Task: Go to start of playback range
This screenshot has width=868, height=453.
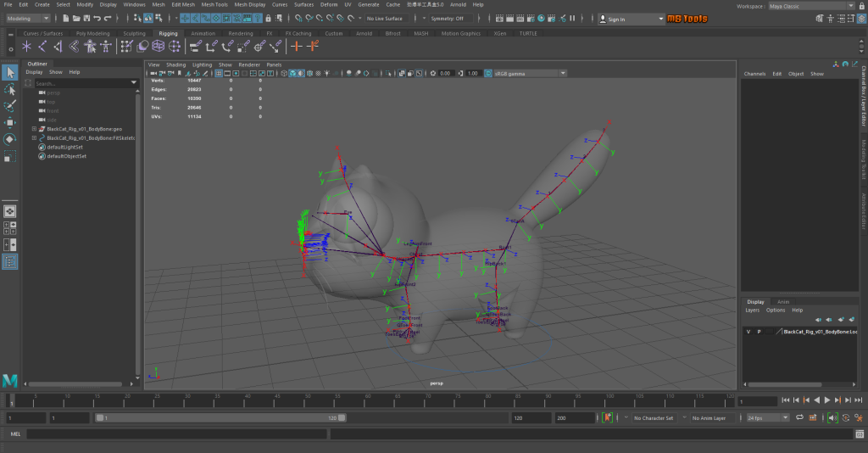Action: [x=786, y=400]
